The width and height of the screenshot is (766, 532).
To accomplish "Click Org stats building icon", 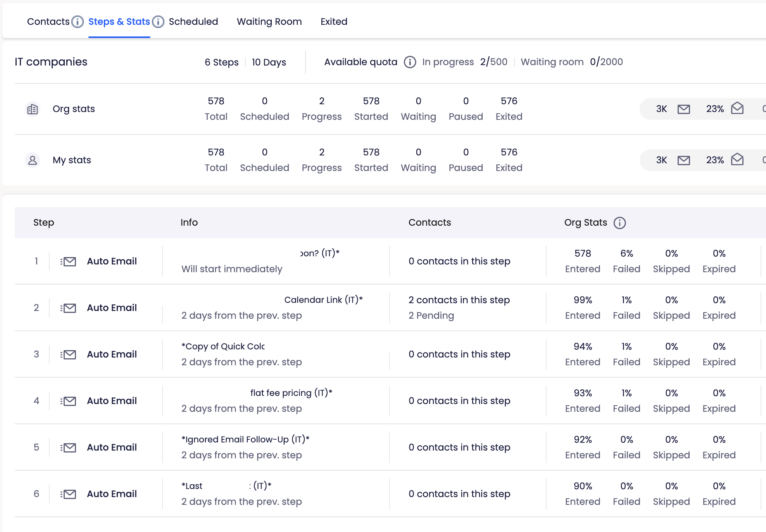I will tap(33, 109).
